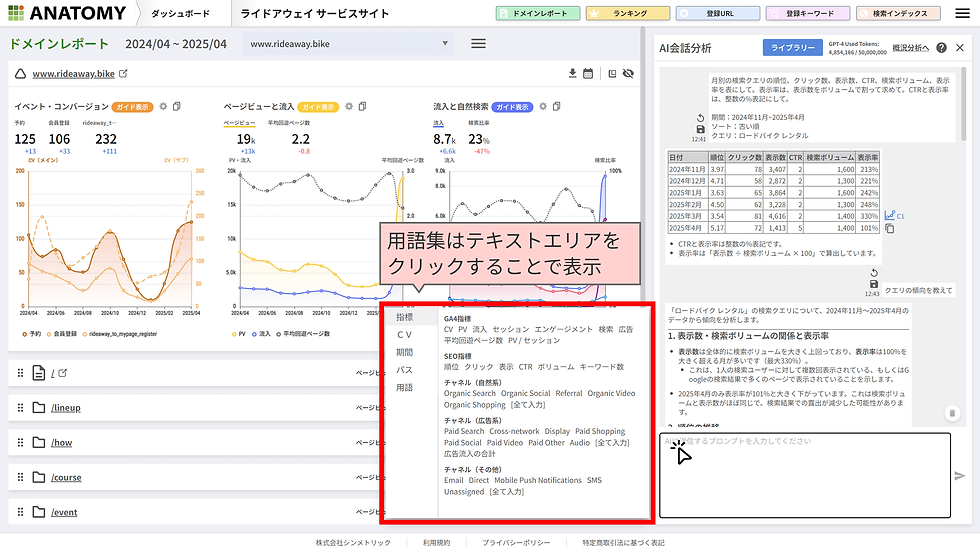Open www.rideaway.bike external link icon

pyautogui.click(x=123, y=73)
